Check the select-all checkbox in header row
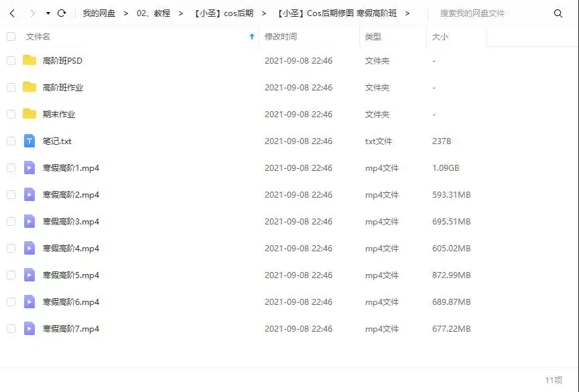579x392 pixels. [11, 37]
